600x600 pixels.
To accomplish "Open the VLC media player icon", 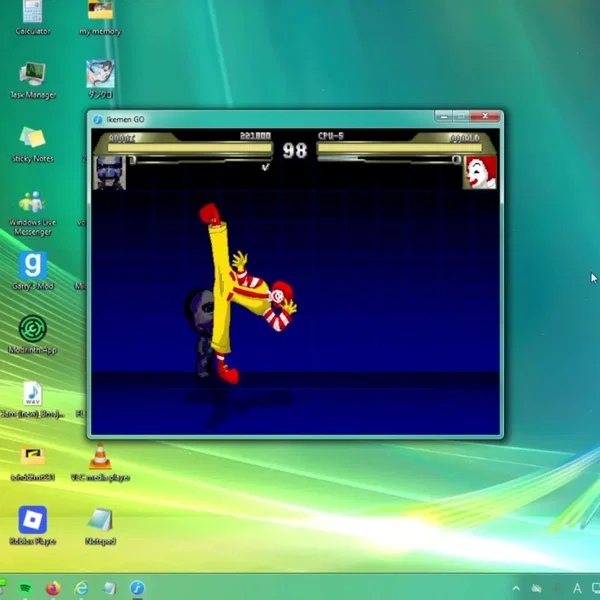I will (x=100, y=462).
